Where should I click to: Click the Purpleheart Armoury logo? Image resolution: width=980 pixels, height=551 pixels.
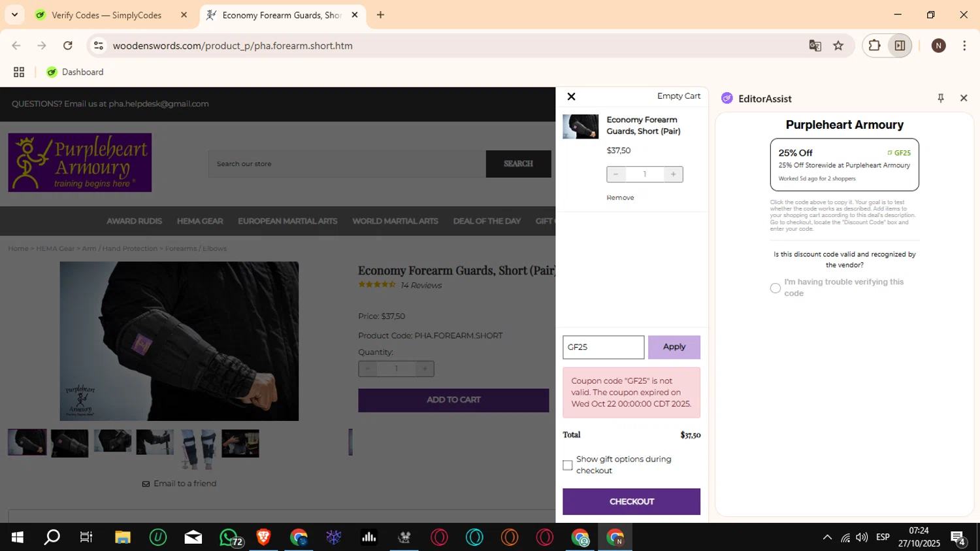[80, 163]
